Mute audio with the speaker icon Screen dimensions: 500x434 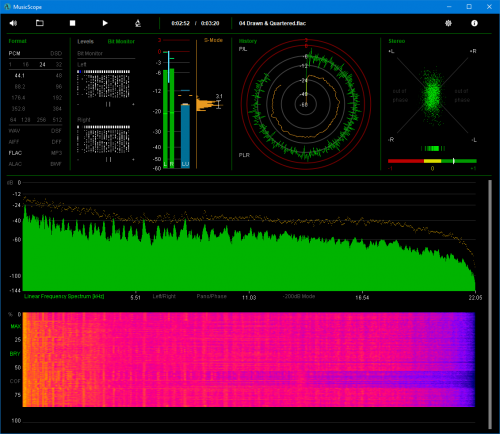pos(13,23)
